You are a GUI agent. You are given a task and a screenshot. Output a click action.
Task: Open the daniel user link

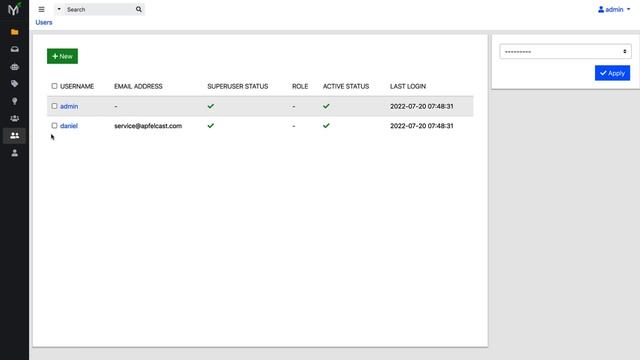tap(69, 126)
